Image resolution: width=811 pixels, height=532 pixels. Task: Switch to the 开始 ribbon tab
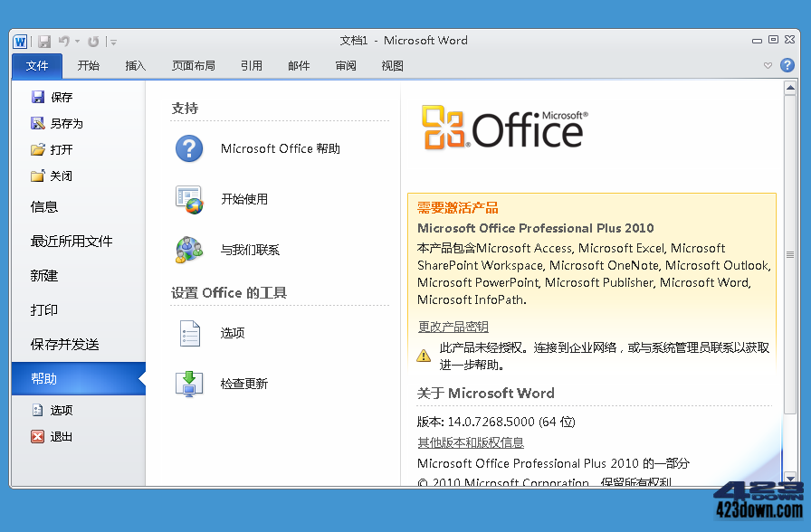pyautogui.click(x=89, y=66)
